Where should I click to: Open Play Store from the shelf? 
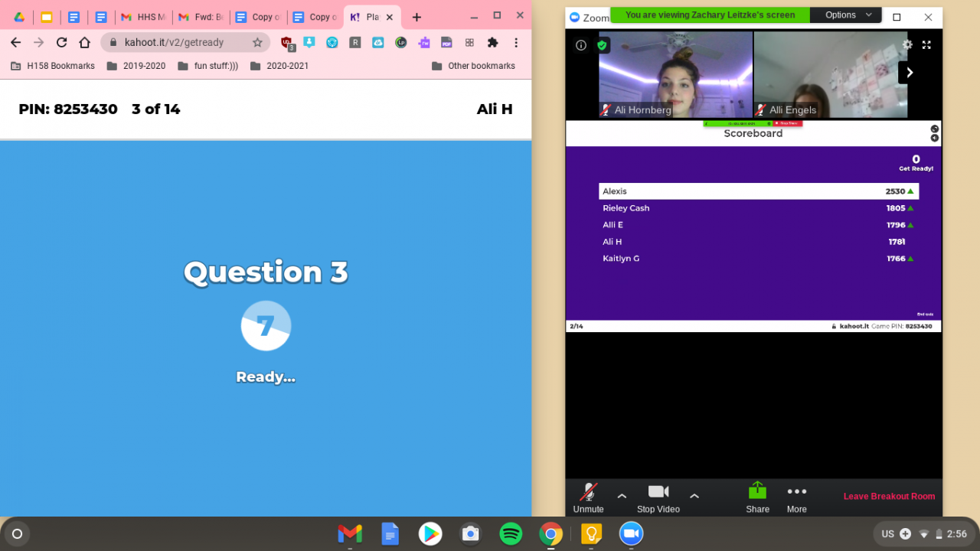point(430,533)
